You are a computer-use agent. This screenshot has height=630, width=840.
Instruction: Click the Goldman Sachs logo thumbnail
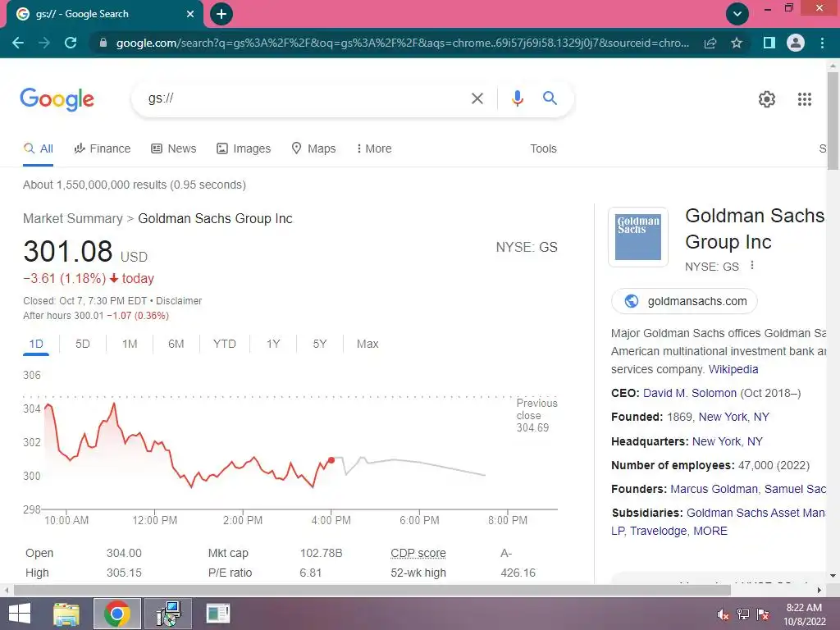point(638,237)
